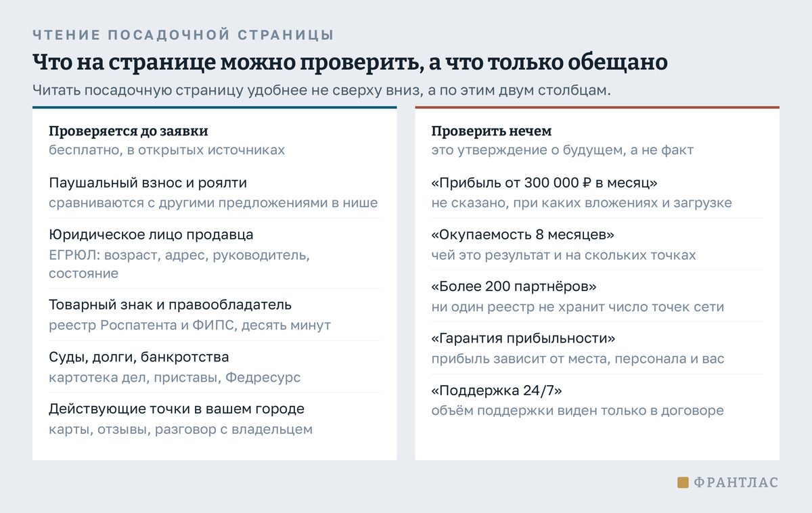This screenshot has height=513, width=812.
Task: Click the row 'Паушальный взнос и роялти'
Action: (x=148, y=183)
